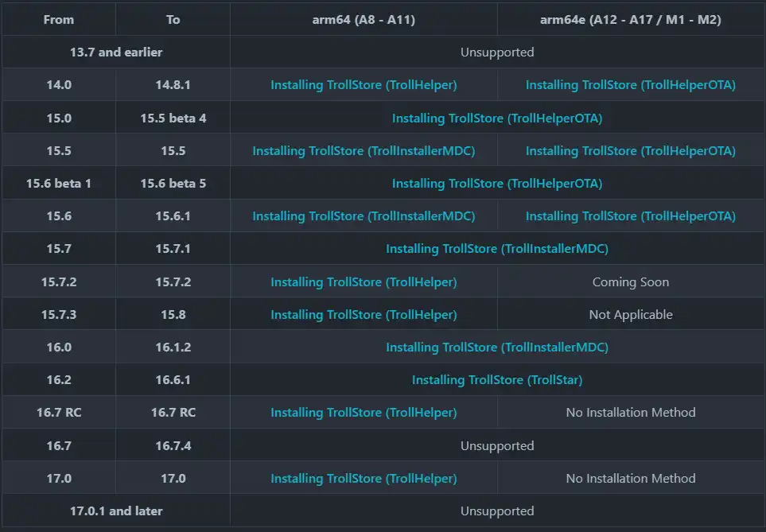Select the "Coming Soon" cell
The height and width of the screenshot is (532, 766).
[630, 282]
